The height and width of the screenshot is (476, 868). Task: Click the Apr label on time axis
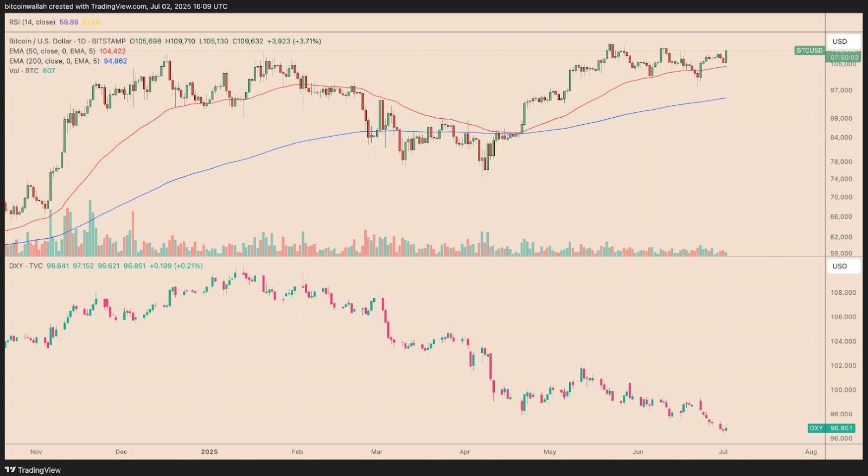(464, 452)
